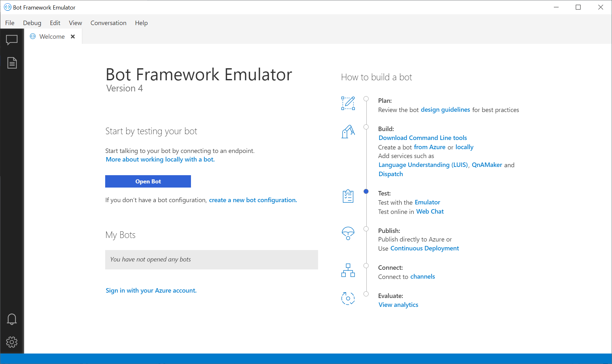Click the Welcome tab label
Screen dimensions: 612x364
(x=51, y=36)
